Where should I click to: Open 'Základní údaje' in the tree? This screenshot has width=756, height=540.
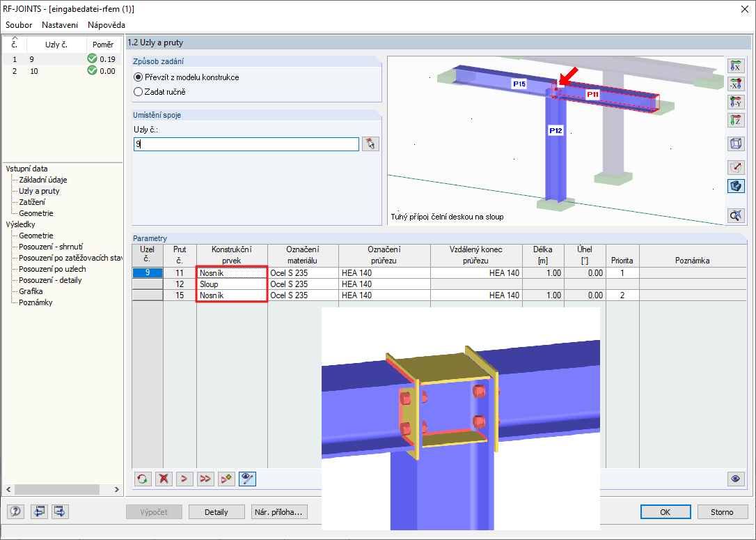tap(43, 180)
